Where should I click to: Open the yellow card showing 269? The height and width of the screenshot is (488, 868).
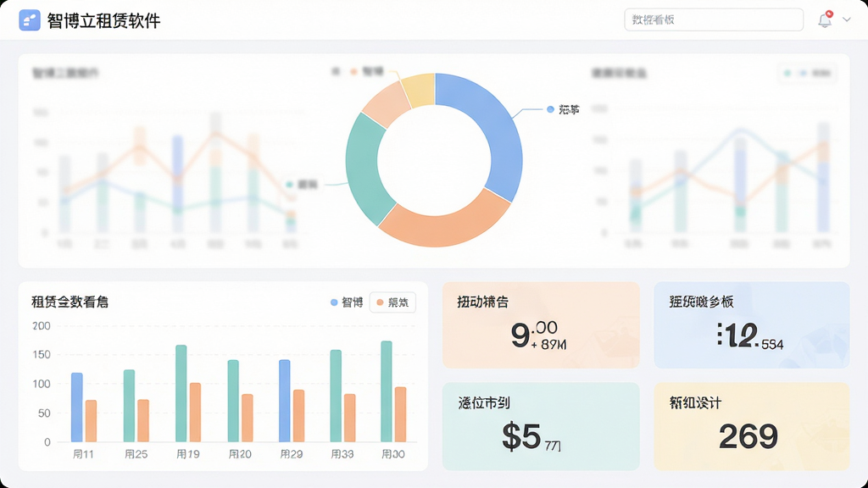tap(752, 426)
